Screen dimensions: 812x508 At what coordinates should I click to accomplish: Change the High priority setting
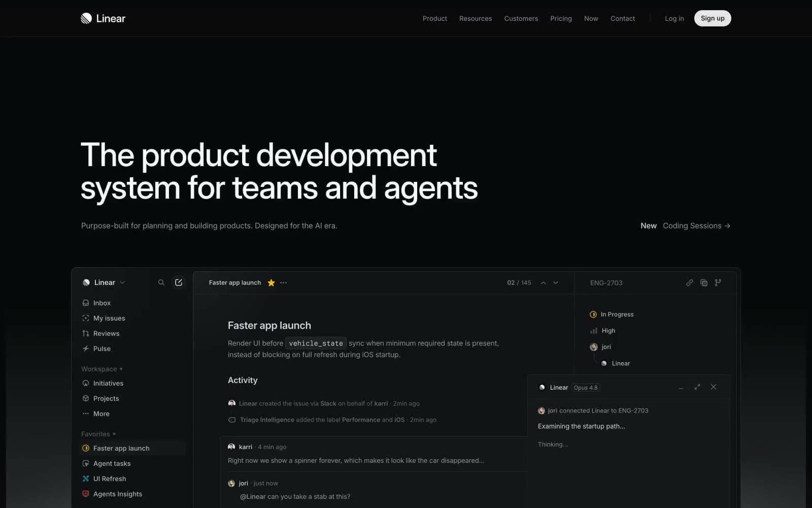[602, 331]
